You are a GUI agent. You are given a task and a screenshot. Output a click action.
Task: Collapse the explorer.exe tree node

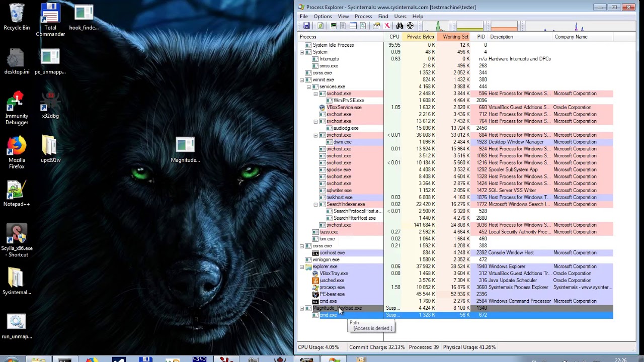[x=302, y=266]
